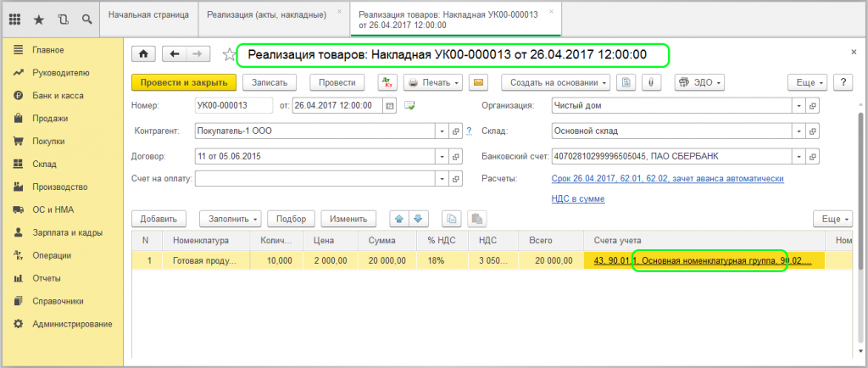Add document to favorites via star next to title
Viewport: 868px width, 368px height.
[x=228, y=54]
